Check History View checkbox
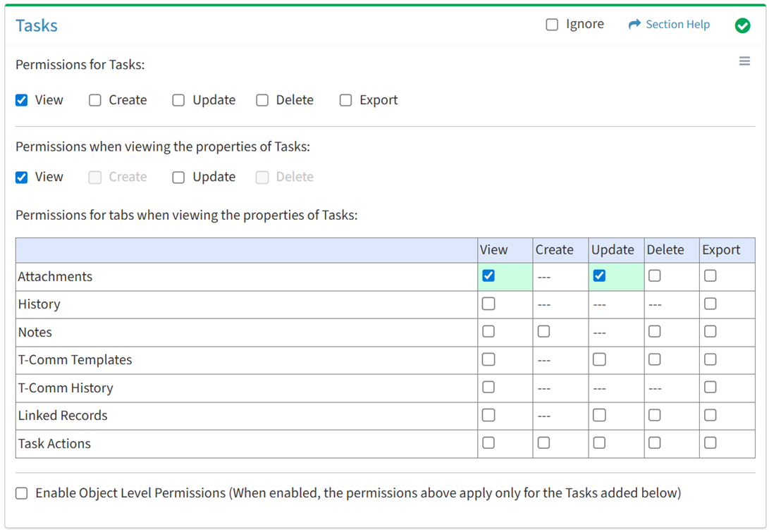The height and width of the screenshot is (532, 769). (x=488, y=304)
